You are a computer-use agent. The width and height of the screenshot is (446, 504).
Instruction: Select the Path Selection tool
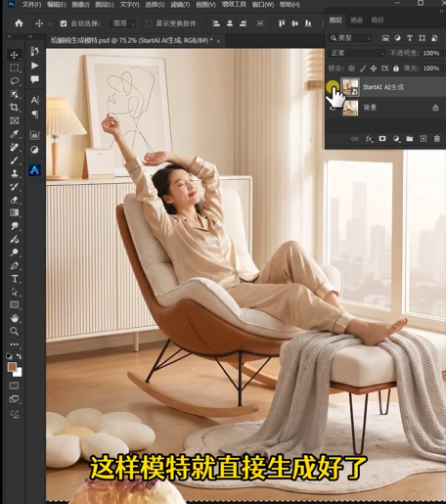[14, 292]
